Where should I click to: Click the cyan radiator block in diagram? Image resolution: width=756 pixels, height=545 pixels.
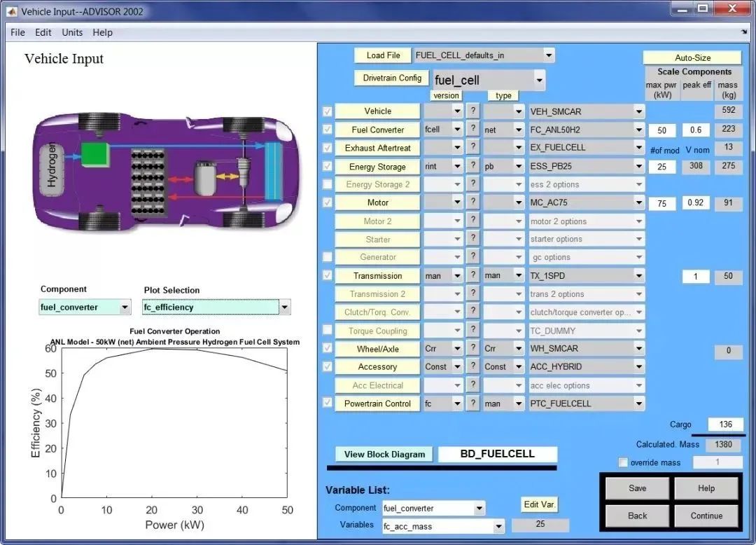pyautogui.click(x=274, y=171)
